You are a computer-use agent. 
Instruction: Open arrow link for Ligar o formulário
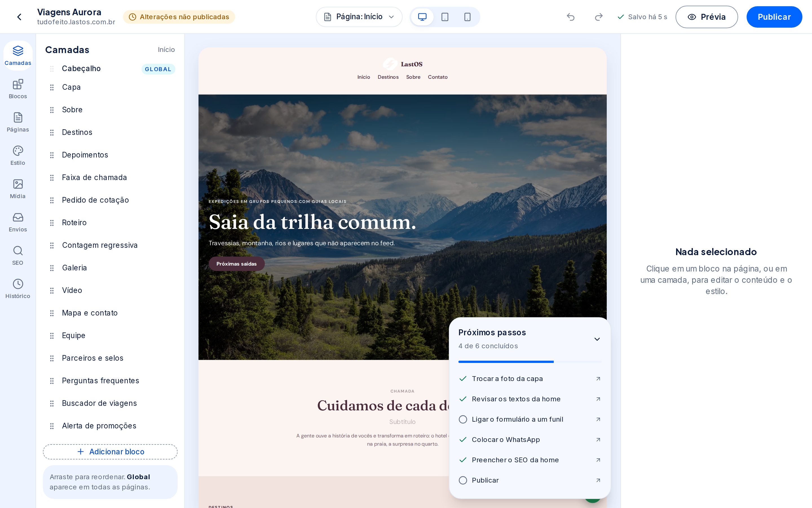tap(598, 419)
